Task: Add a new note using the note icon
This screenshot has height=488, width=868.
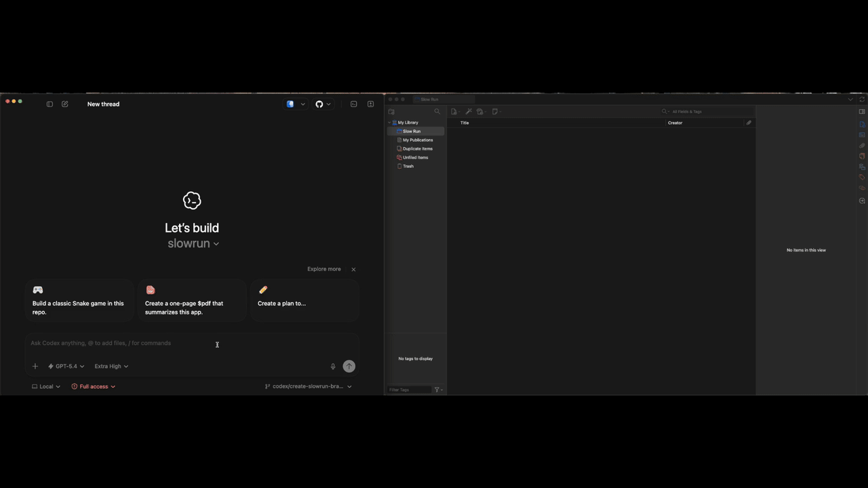Action: [x=494, y=111]
